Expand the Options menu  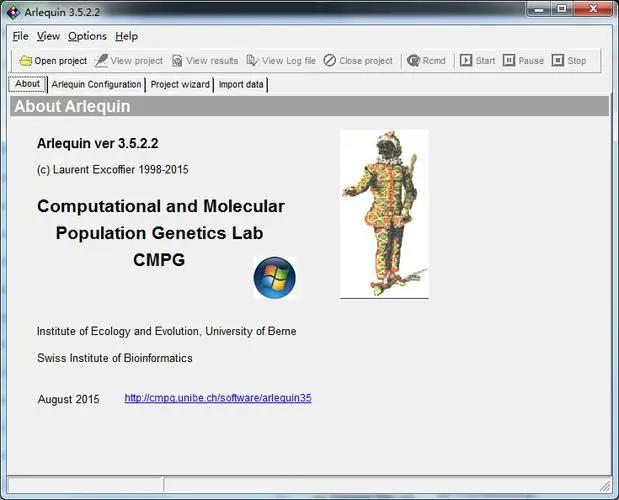pos(87,36)
